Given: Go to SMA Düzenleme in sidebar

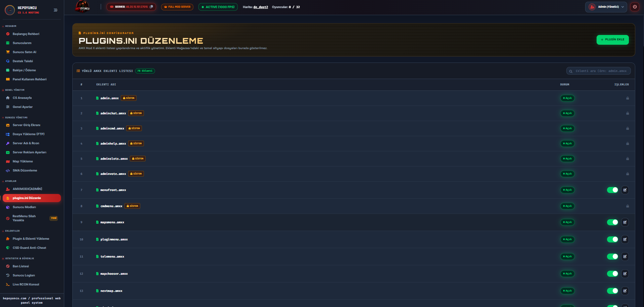Looking at the screenshot, I should [32, 170].
